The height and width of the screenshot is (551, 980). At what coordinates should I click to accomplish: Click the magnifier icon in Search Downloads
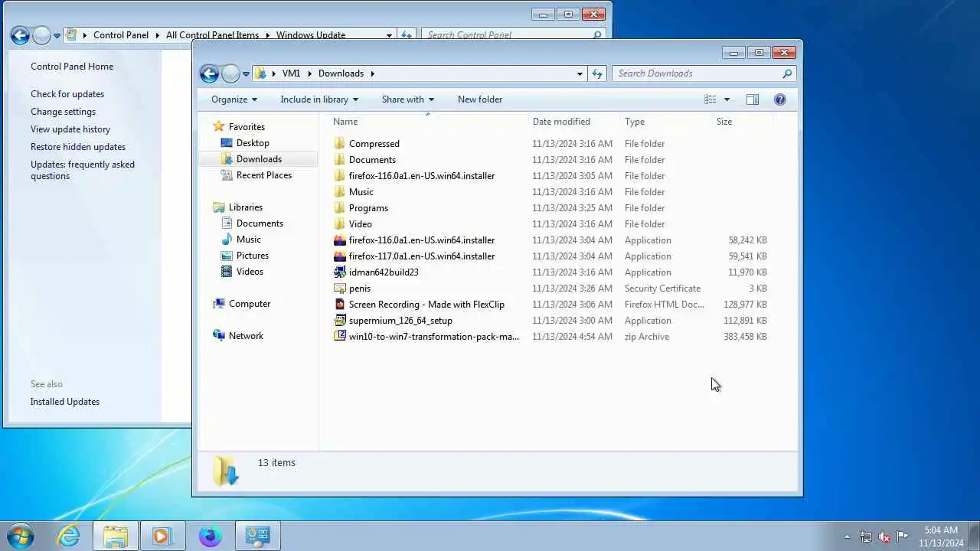(x=786, y=73)
